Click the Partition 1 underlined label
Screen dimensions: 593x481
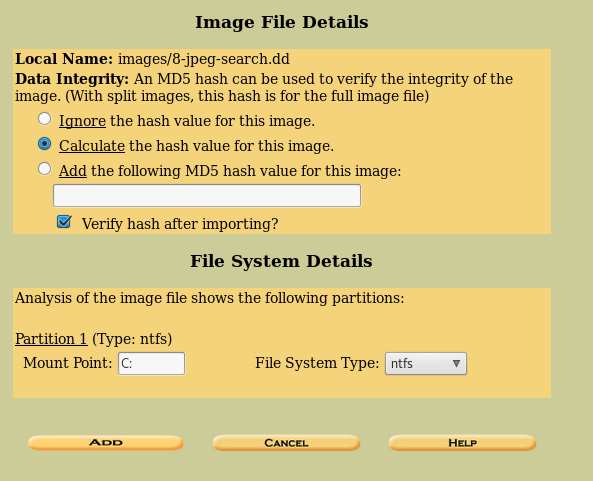[51, 339]
